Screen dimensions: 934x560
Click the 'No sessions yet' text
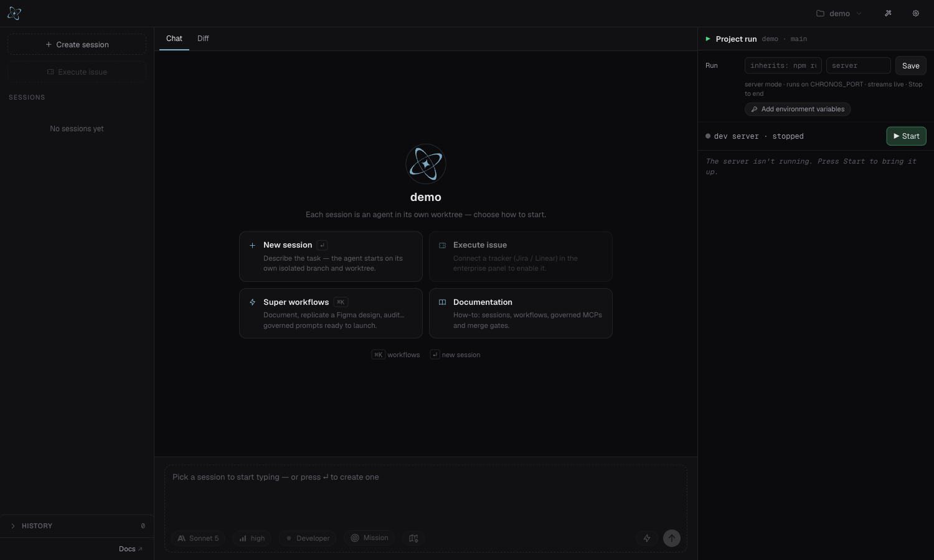pyautogui.click(x=77, y=129)
